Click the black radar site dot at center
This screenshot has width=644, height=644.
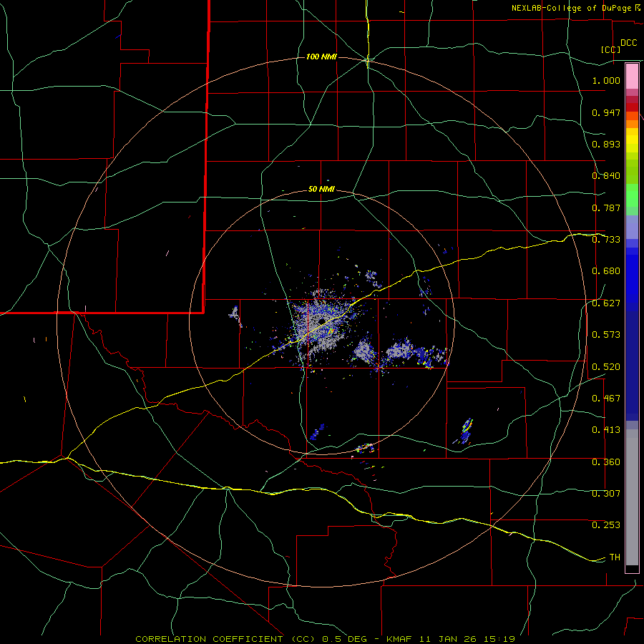[321, 321]
